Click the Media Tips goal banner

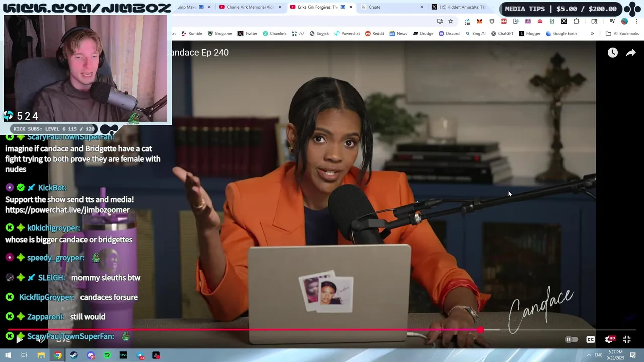[x=560, y=9]
